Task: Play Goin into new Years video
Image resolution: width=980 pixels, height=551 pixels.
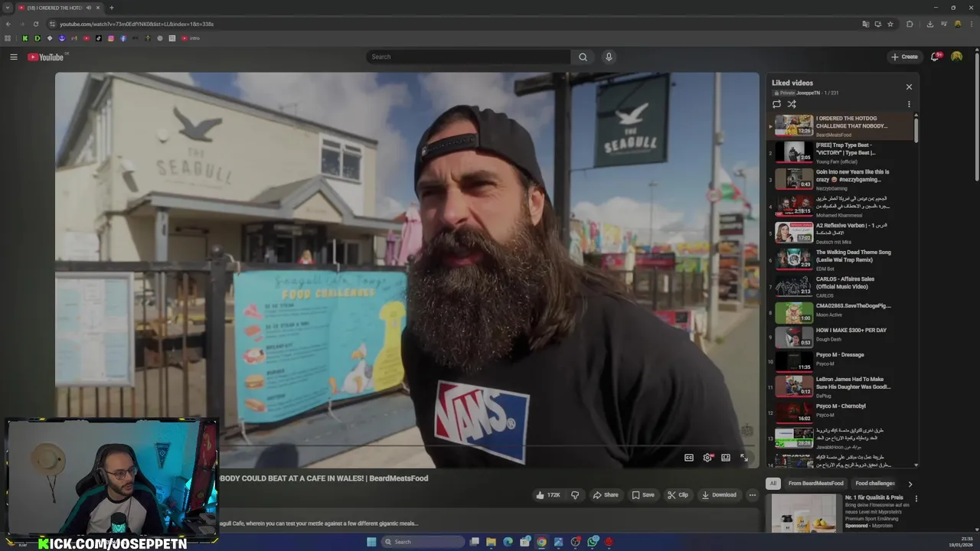Action: click(x=842, y=178)
